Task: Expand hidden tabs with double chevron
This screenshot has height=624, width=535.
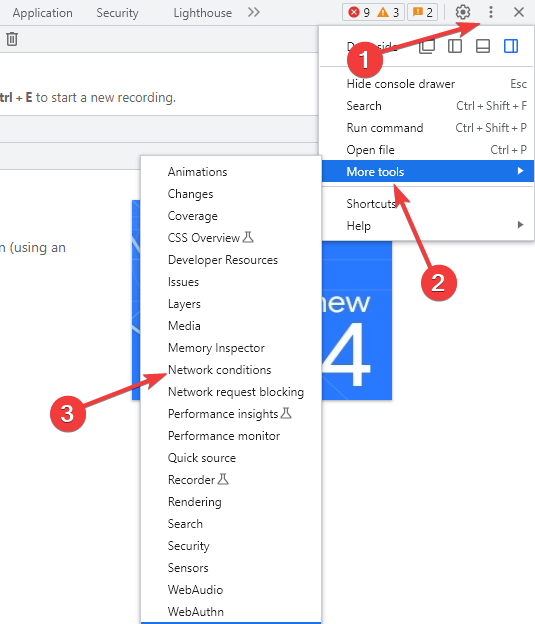Action: (x=254, y=12)
